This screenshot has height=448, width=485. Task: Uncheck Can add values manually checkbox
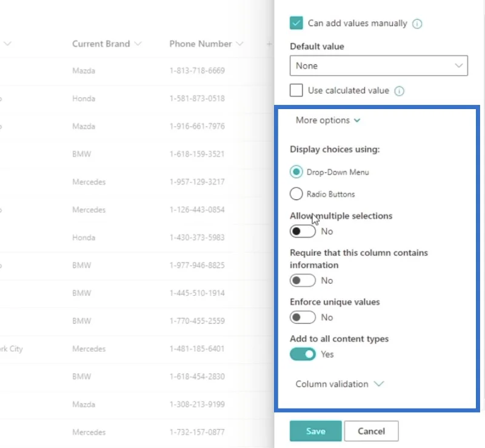click(x=296, y=23)
